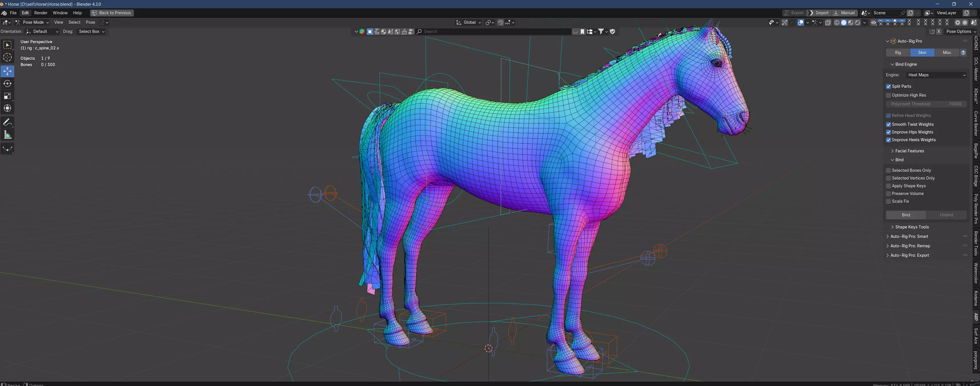Enable Optimize High Res checkbox

pyautogui.click(x=888, y=95)
